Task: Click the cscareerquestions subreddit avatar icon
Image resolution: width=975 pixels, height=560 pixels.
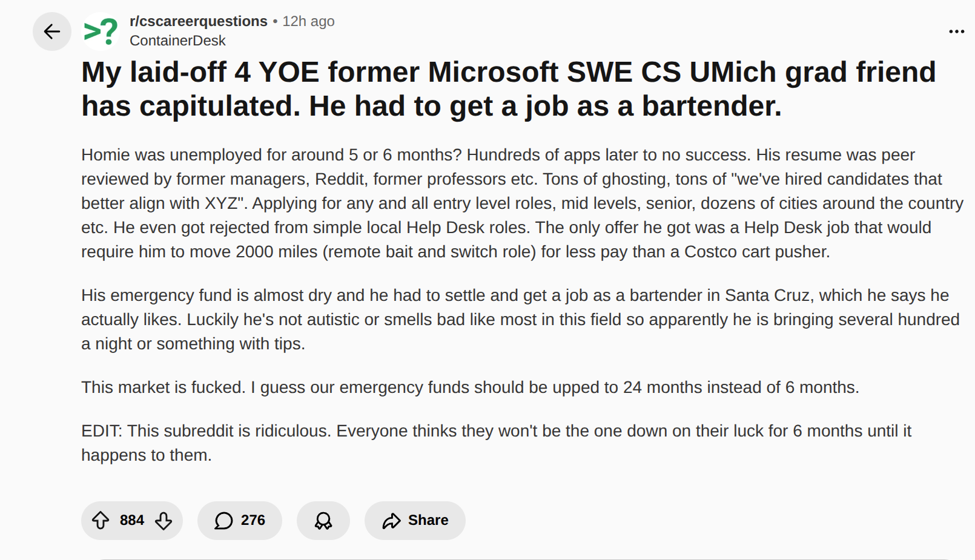Action: [101, 31]
